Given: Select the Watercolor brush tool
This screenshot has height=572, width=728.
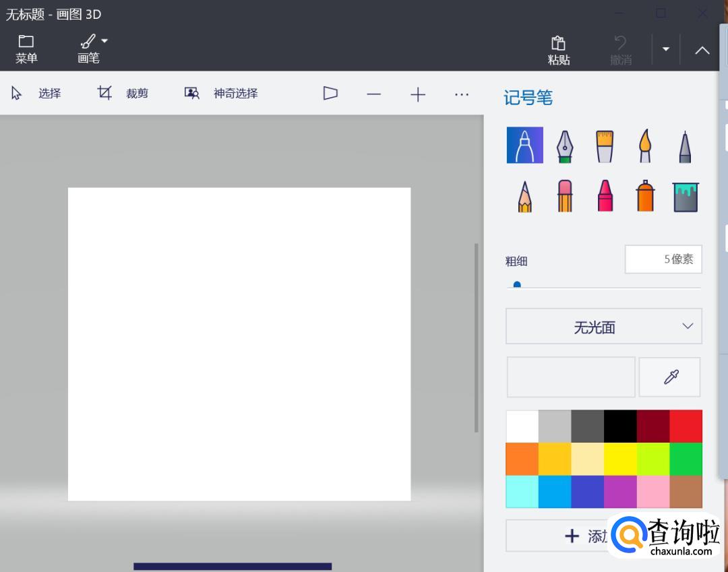Looking at the screenshot, I should point(645,146).
